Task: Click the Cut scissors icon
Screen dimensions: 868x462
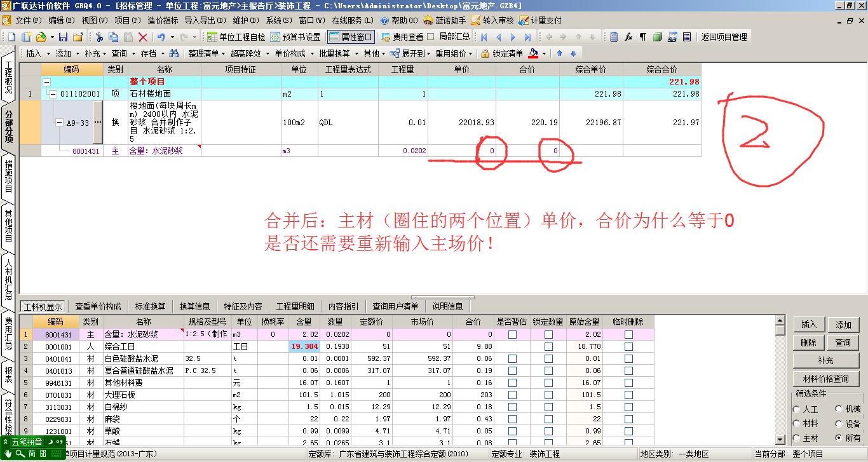Action: [100, 37]
